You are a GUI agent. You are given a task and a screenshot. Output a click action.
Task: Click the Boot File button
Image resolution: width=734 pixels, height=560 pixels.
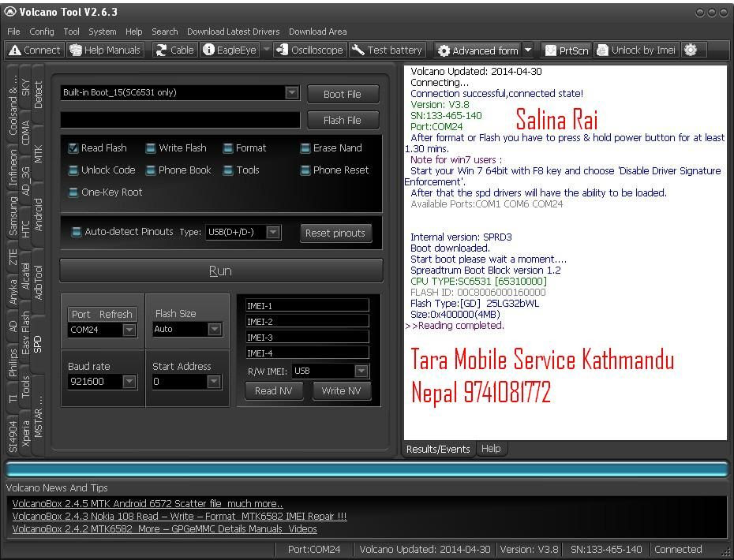pos(343,94)
